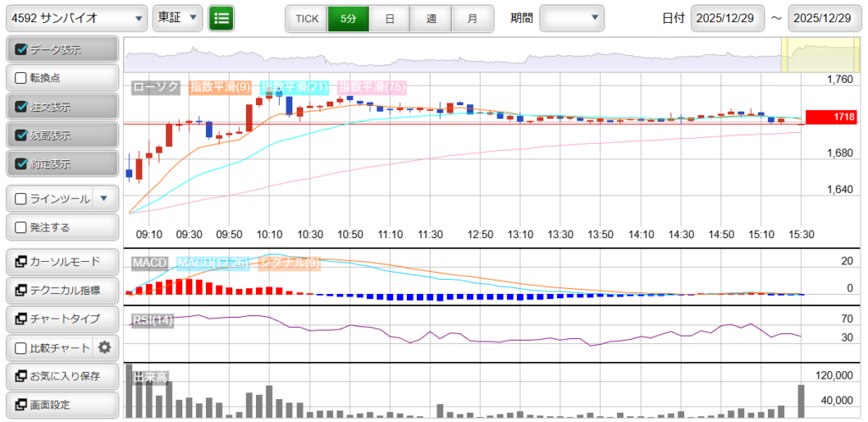Click お気に入り保存 to save favorites

pyautogui.click(x=61, y=375)
